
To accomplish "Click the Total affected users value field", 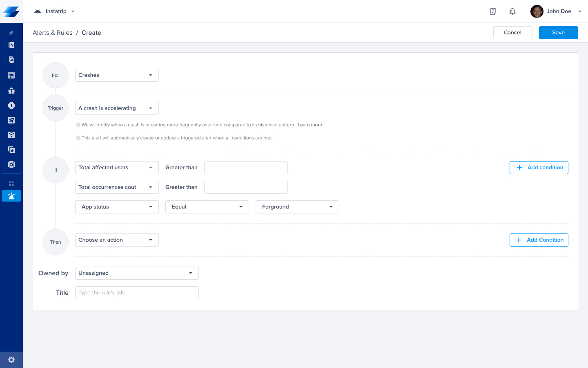I will [x=246, y=168].
